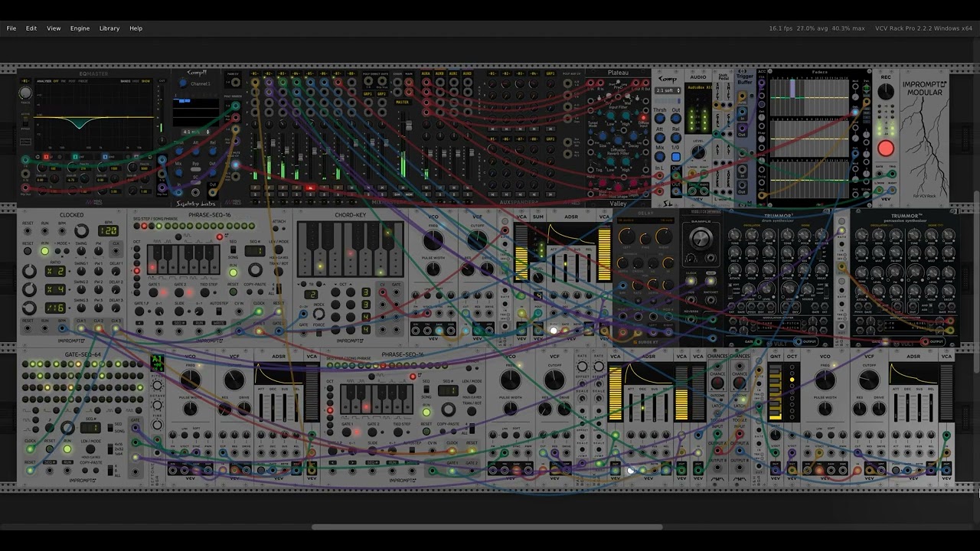Click the large SAMPLE knob
Viewport: 980px width, 551px height.
(x=701, y=239)
